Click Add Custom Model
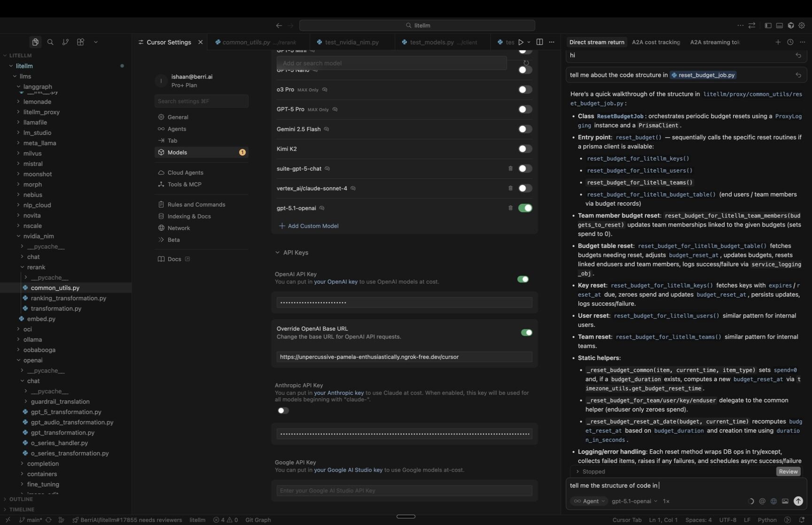The width and height of the screenshot is (812, 525). point(309,226)
